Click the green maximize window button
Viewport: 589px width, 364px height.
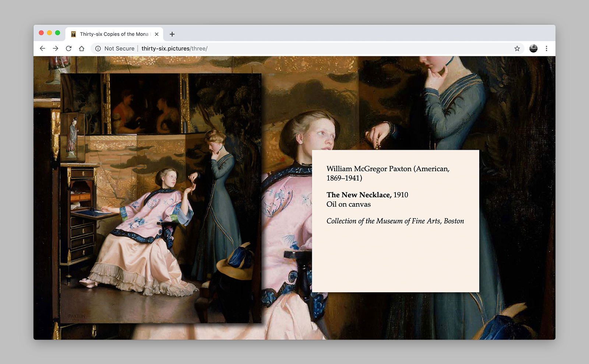click(x=57, y=33)
